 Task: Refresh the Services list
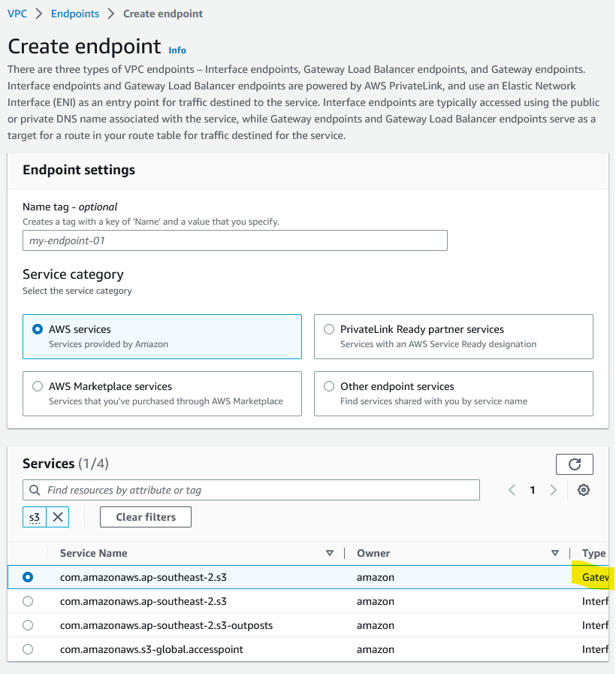click(x=574, y=464)
